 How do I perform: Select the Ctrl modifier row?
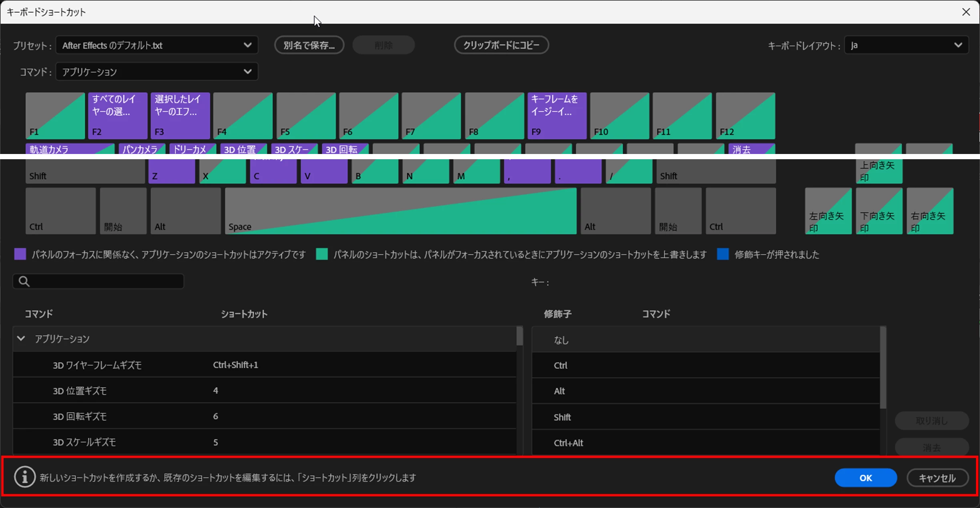[x=705, y=365]
